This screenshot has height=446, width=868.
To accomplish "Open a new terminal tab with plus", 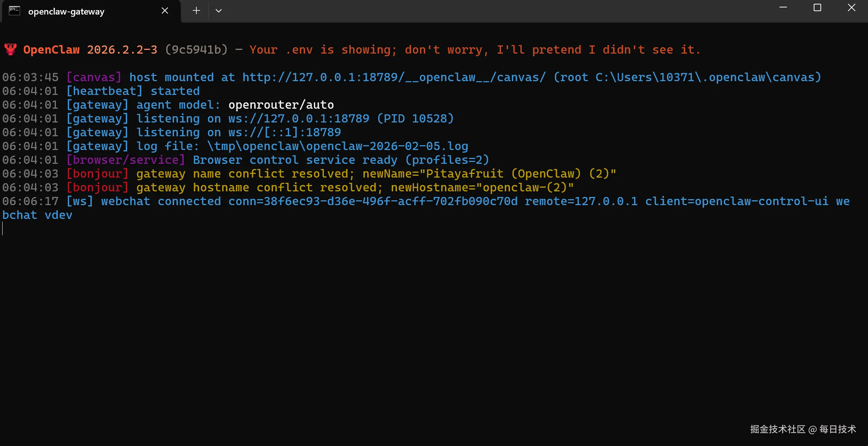I will (196, 11).
